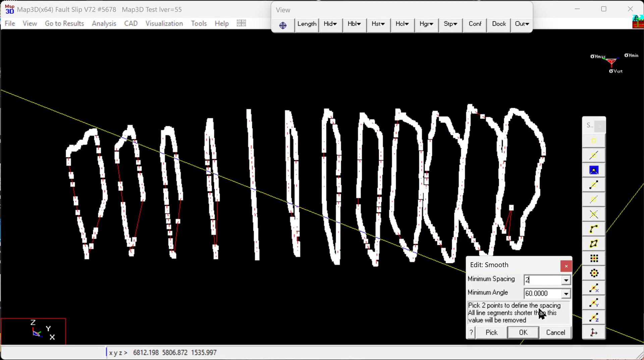Click the coordinate axes icon at toolbar bottom
This screenshot has height=360, width=644.
(x=594, y=332)
